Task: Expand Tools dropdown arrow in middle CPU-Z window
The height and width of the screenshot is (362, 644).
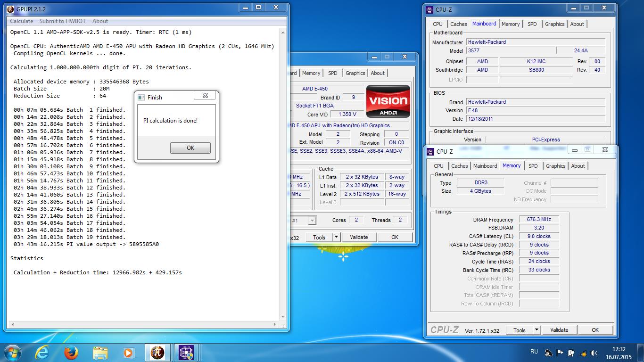Action: [x=336, y=237]
